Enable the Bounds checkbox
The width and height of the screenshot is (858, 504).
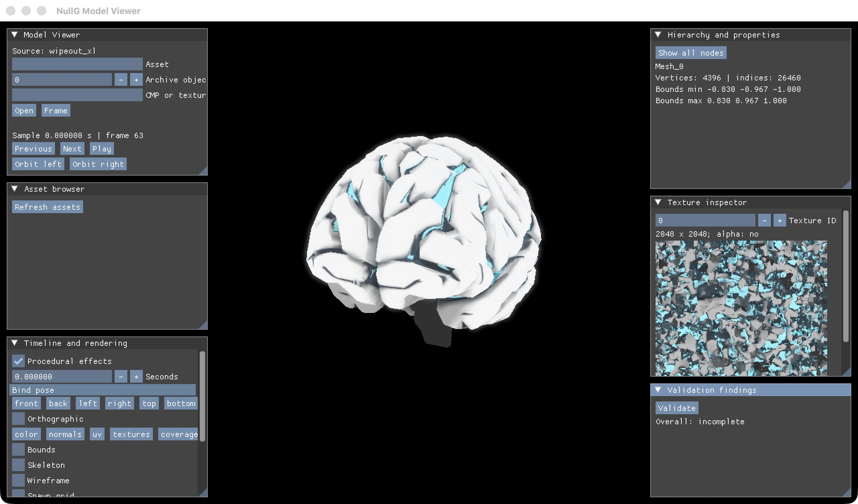pyautogui.click(x=18, y=449)
